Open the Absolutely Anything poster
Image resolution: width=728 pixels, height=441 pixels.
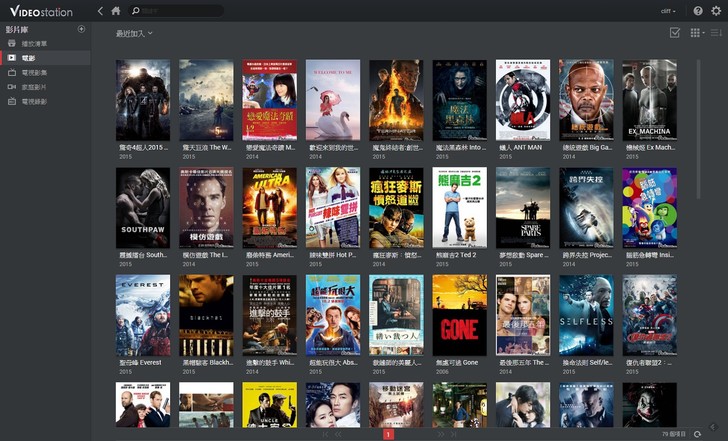click(333, 315)
